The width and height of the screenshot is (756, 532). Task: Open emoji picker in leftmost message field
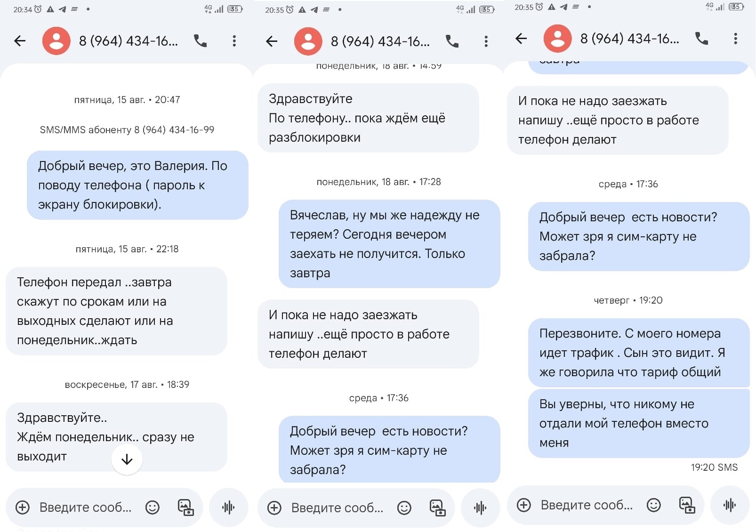coord(152,507)
